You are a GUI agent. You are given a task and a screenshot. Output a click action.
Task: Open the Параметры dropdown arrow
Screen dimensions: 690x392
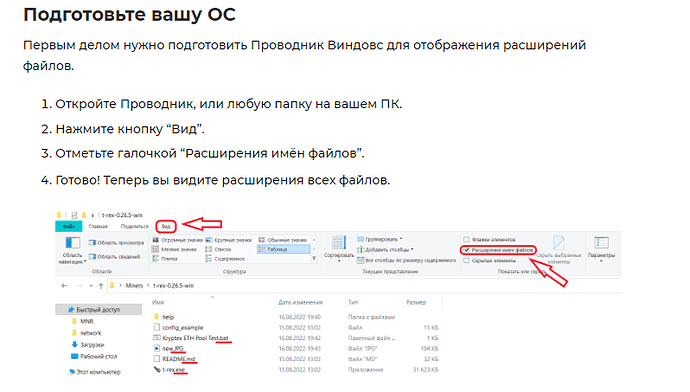pos(601,261)
